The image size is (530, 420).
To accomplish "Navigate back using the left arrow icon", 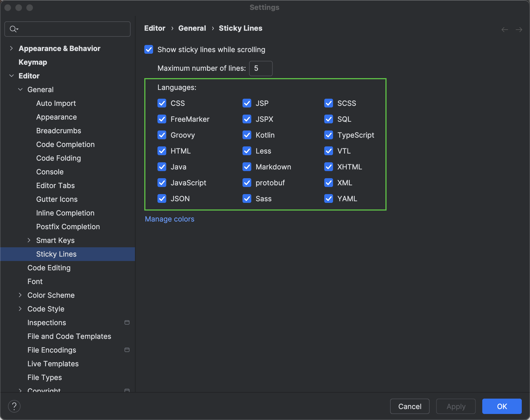I will (504, 29).
